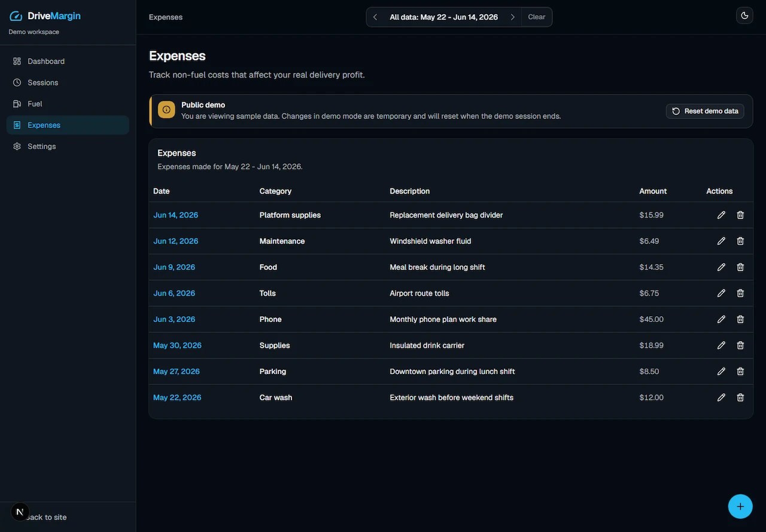Delete the Exterior wash before weekend shifts expense
The width and height of the screenshot is (766, 532).
click(x=740, y=397)
